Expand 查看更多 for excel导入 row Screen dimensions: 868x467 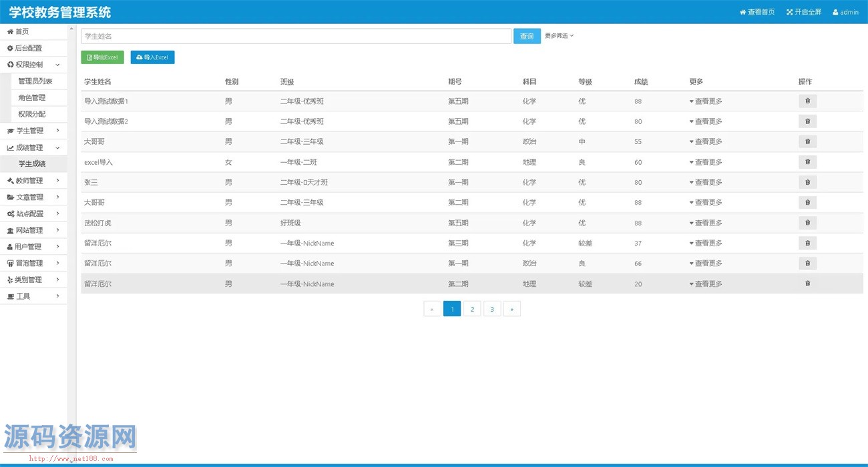706,162
